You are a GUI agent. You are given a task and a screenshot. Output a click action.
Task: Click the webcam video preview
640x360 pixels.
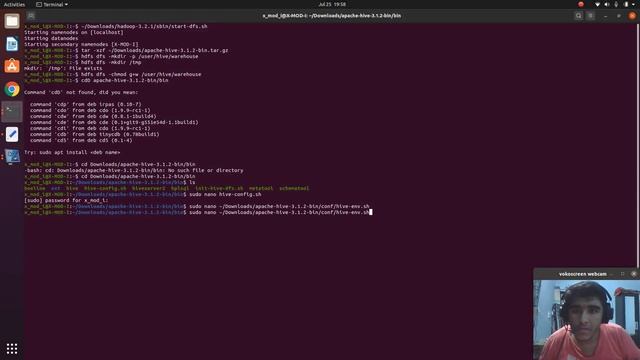point(587,320)
